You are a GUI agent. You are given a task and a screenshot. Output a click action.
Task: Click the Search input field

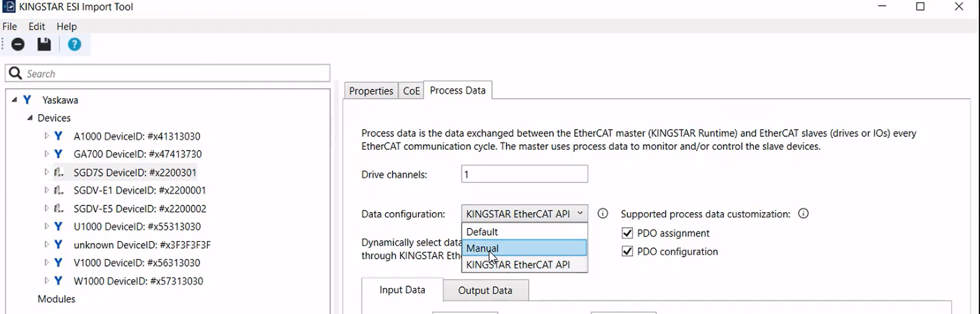coord(168,73)
